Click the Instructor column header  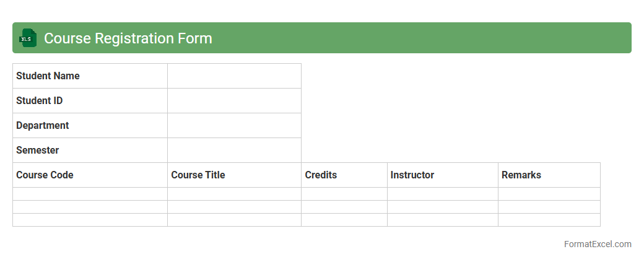(x=442, y=175)
